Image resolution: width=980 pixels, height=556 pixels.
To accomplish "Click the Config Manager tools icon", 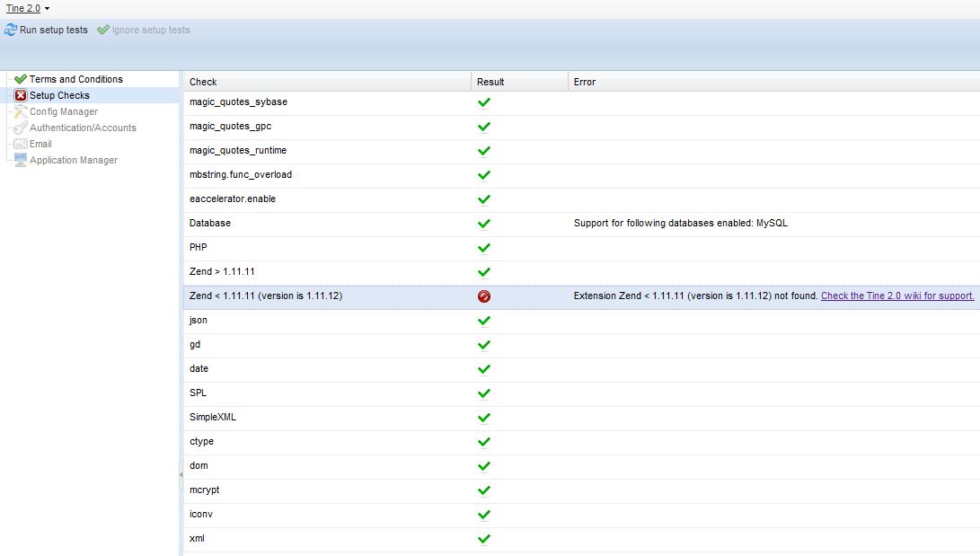I will tap(21, 111).
